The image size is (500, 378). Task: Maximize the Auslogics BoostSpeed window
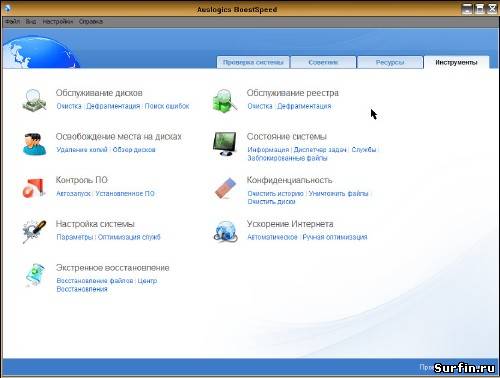pyautogui.click(x=480, y=9)
